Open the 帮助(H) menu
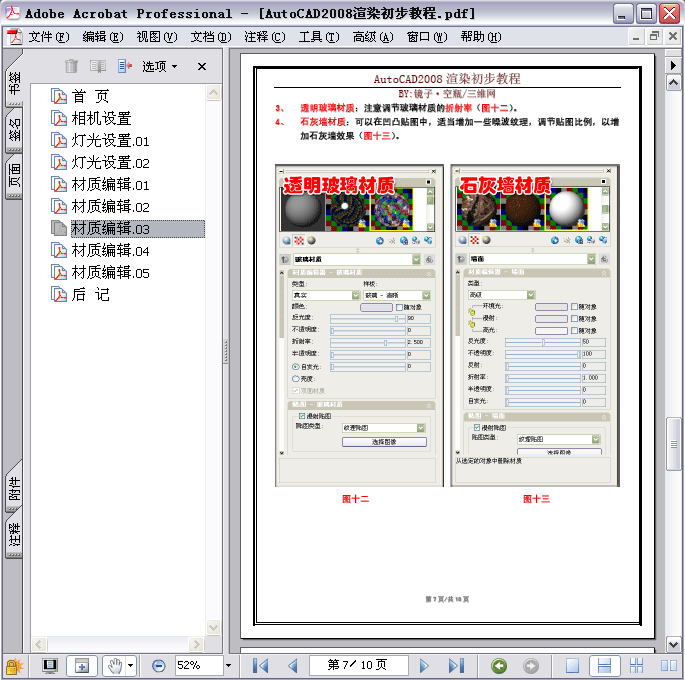 (481, 37)
